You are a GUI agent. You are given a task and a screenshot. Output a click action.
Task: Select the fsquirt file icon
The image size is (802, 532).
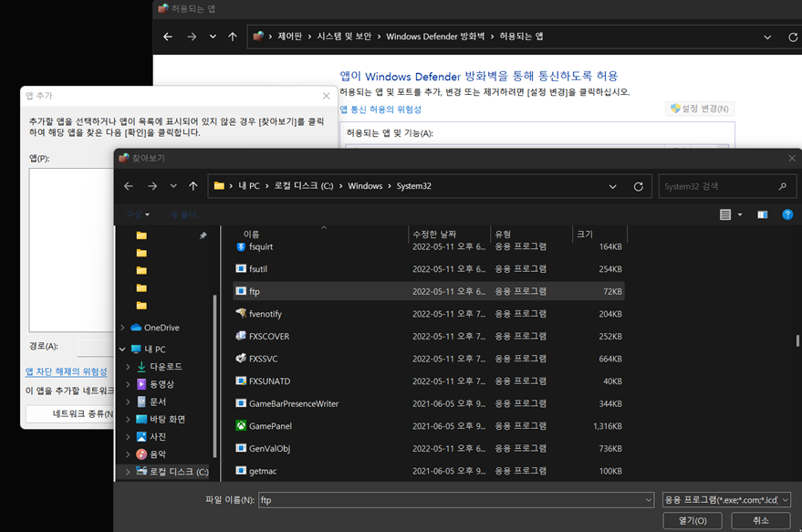[x=241, y=246]
